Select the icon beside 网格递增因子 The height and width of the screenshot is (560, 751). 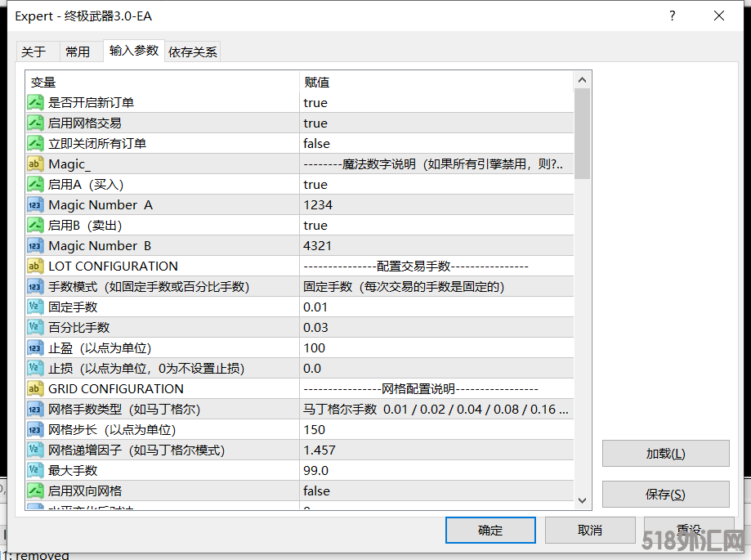click(x=35, y=450)
